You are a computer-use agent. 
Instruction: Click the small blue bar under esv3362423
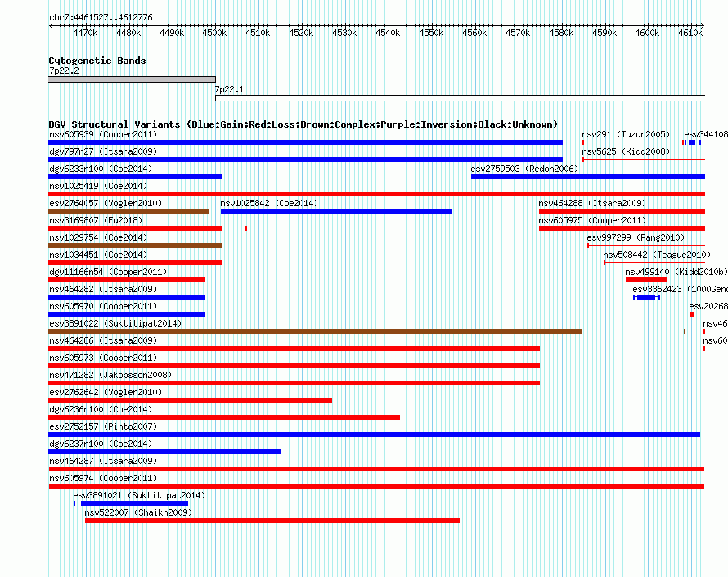click(646, 297)
